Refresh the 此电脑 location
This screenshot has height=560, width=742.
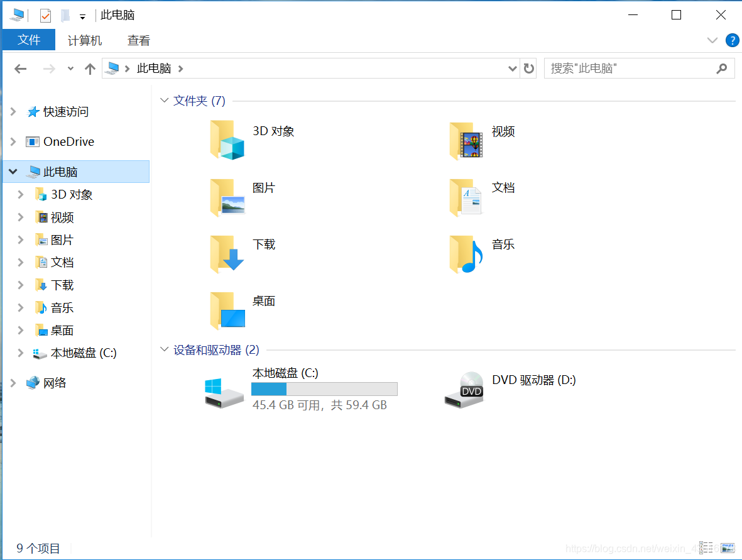tap(528, 69)
